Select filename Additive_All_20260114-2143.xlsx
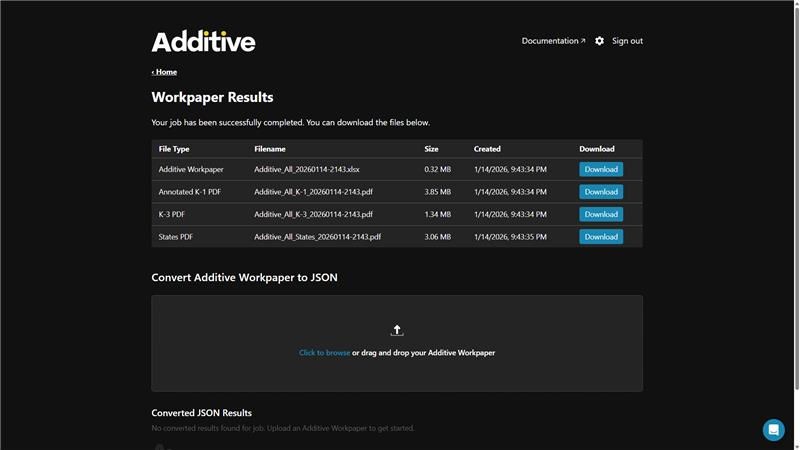800x450 pixels. [x=307, y=169]
